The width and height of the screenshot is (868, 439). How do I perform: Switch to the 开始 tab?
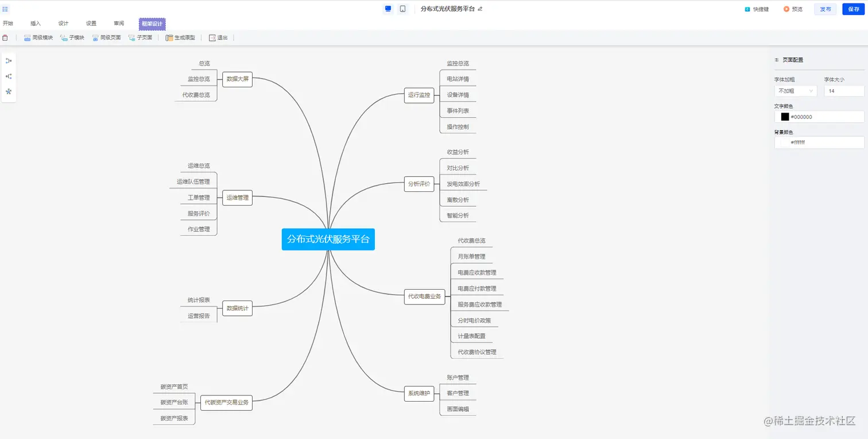8,24
